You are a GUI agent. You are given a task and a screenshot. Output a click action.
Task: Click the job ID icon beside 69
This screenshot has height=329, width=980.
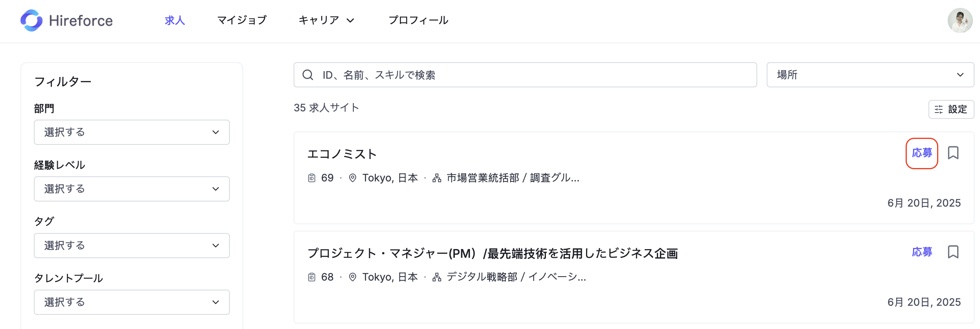(x=312, y=178)
